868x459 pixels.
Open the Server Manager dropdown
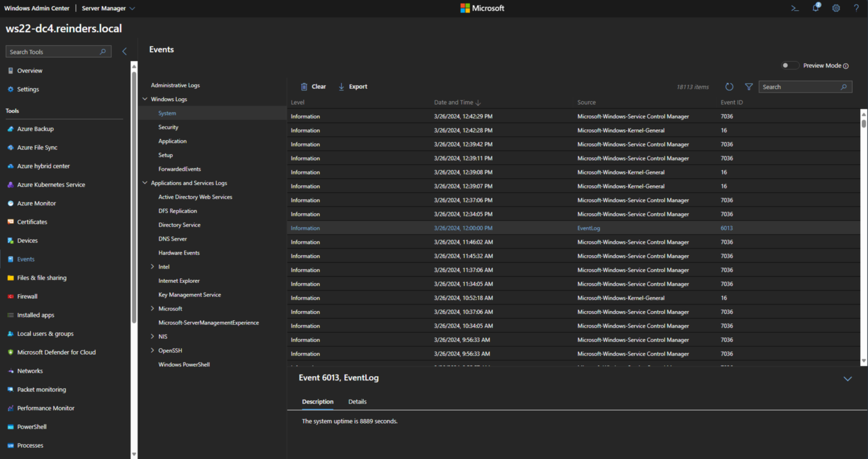click(132, 8)
